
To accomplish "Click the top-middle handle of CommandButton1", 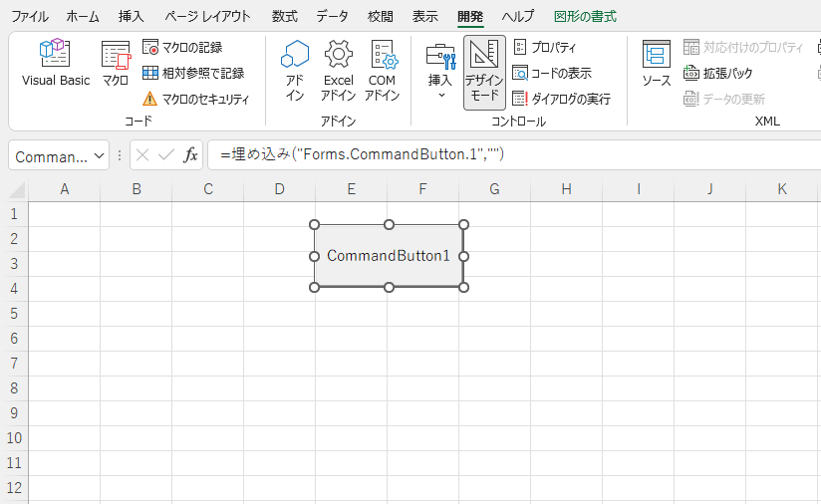I will tap(389, 225).
